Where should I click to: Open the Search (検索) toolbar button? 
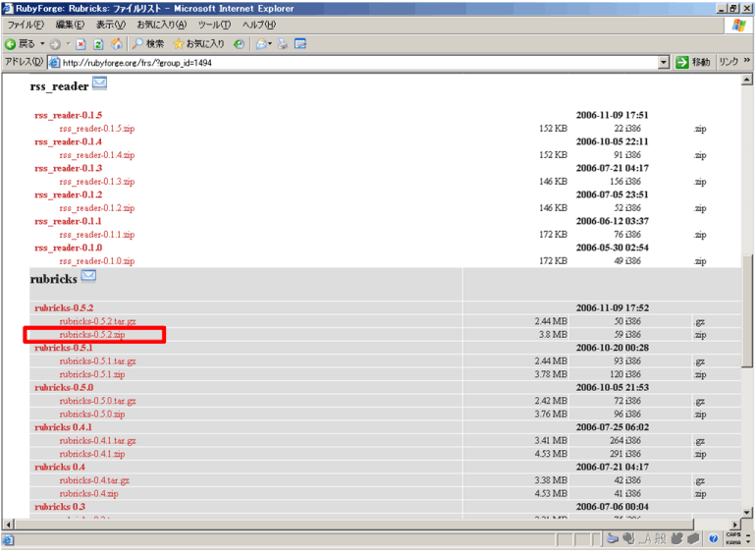coord(148,44)
